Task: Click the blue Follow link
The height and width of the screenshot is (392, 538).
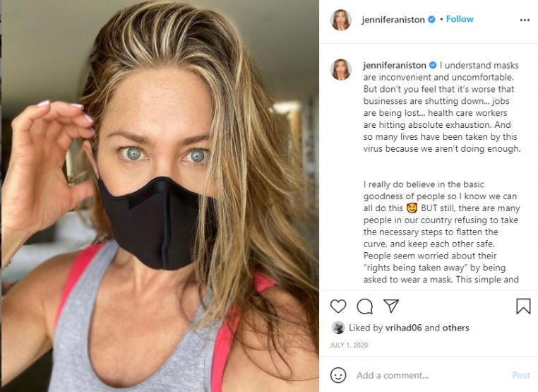Action: (460, 19)
